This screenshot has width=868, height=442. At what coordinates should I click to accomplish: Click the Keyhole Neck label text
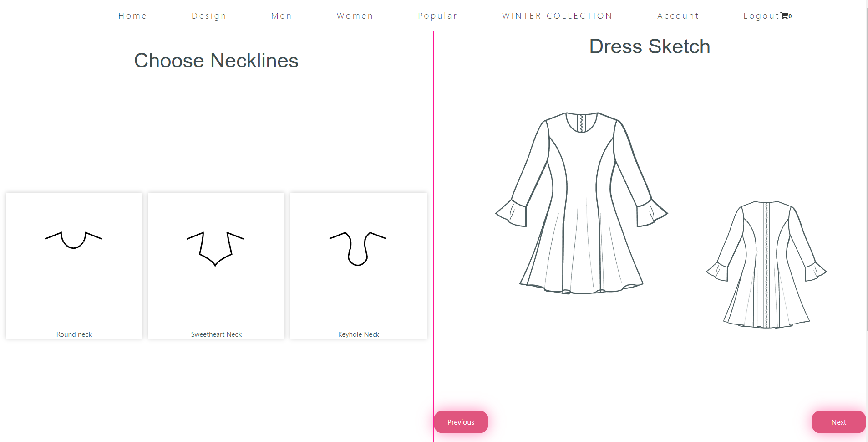coord(358,334)
